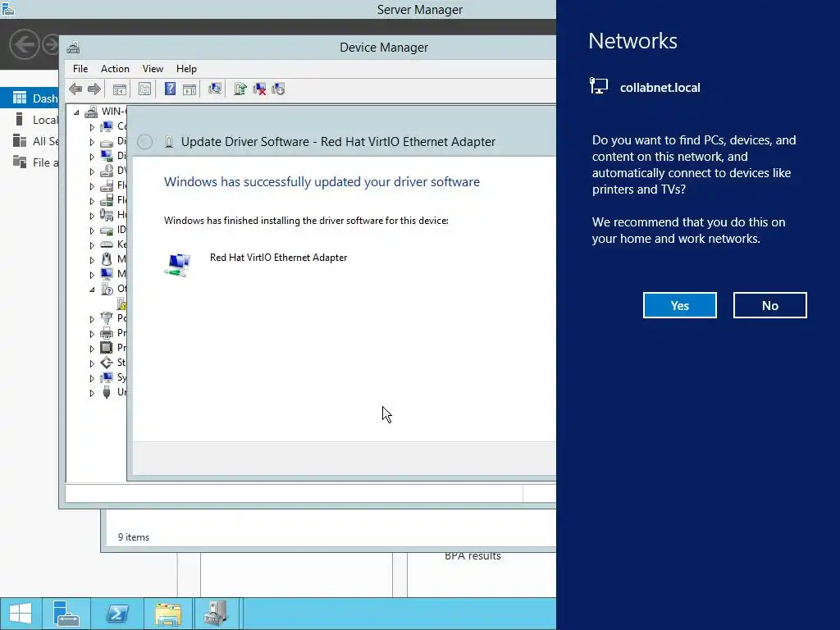Click the Device Manager taskbar button
The height and width of the screenshot is (630, 840).
click(x=216, y=614)
